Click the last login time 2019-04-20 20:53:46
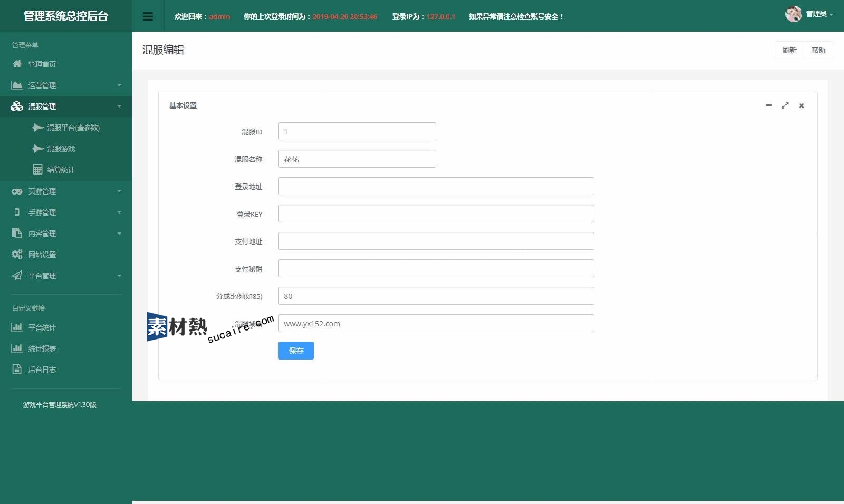Viewport: 844px width, 504px height. tap(345, 16)
